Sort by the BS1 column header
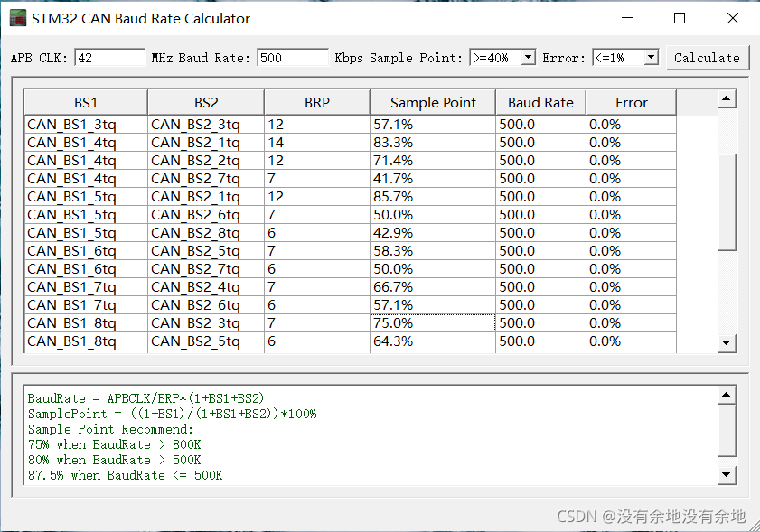The image size is (760, 532). point(86,102)
